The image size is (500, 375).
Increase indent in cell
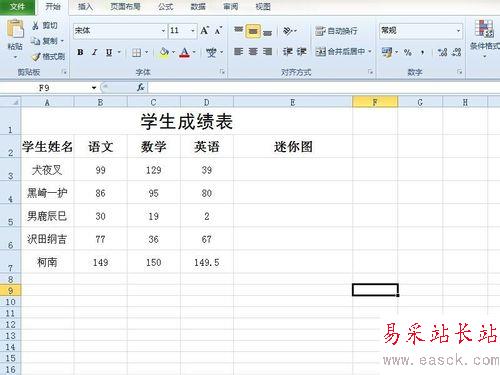pyautogui.click(x=302, y=51)
